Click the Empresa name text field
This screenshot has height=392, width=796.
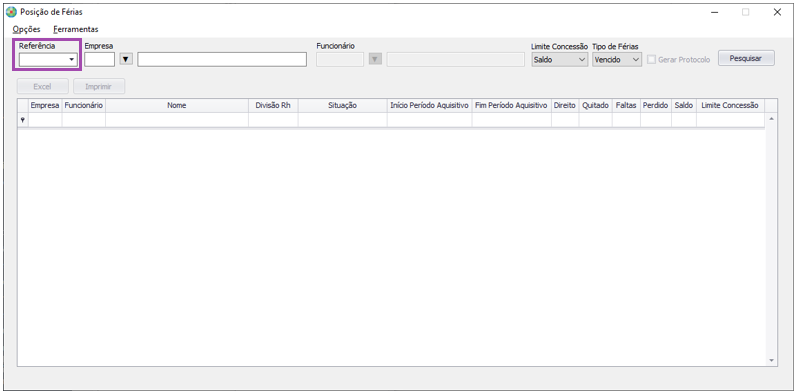[x=222, y=60]
